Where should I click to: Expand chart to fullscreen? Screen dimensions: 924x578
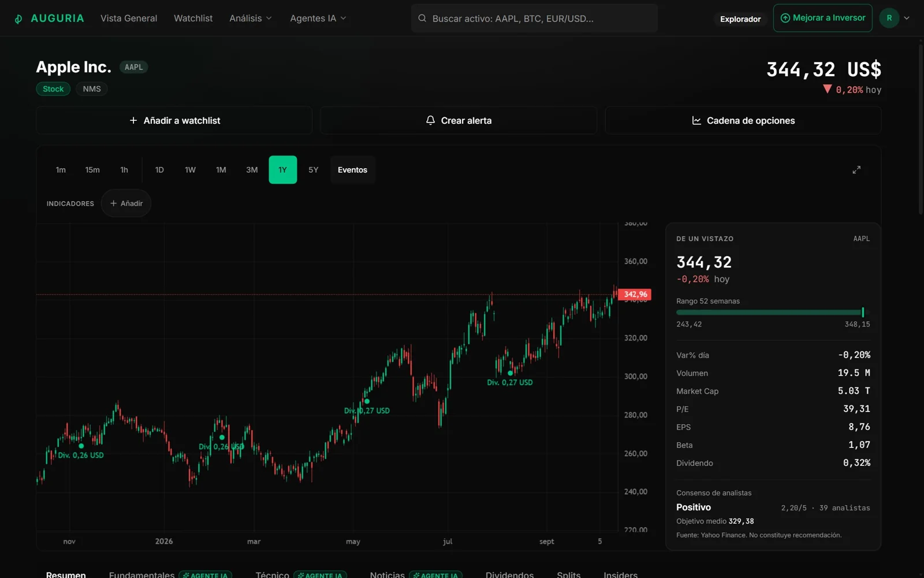pos(856,170)
